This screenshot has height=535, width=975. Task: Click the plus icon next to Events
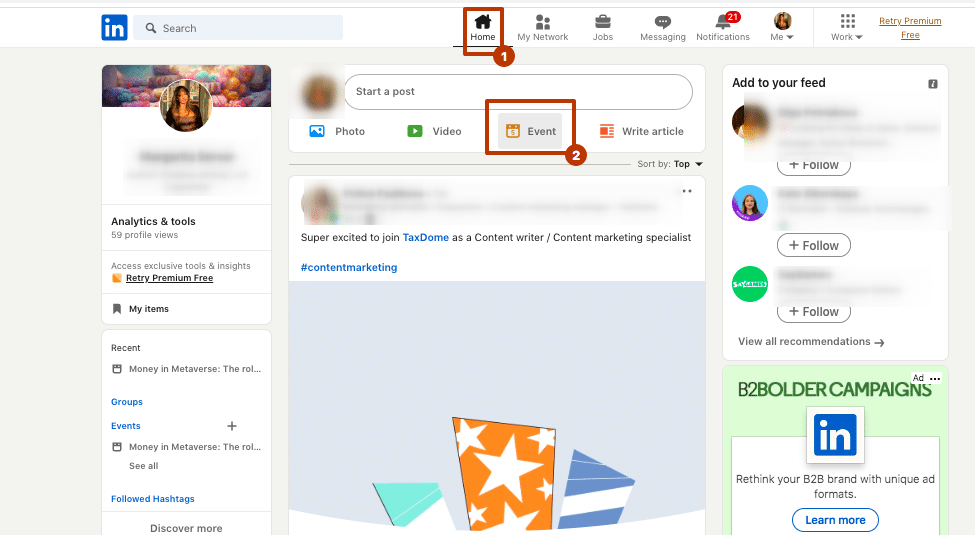(232, 426)
